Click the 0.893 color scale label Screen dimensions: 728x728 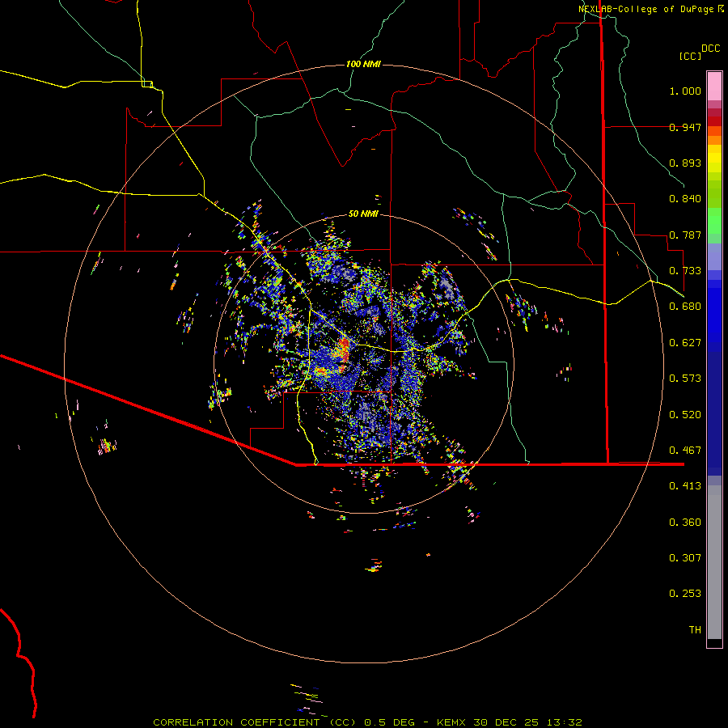685,163
